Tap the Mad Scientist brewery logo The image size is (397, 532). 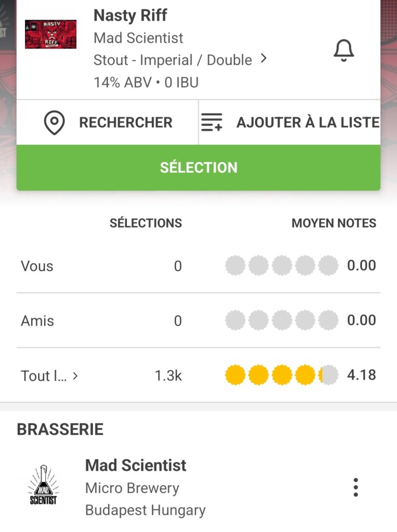43,488
